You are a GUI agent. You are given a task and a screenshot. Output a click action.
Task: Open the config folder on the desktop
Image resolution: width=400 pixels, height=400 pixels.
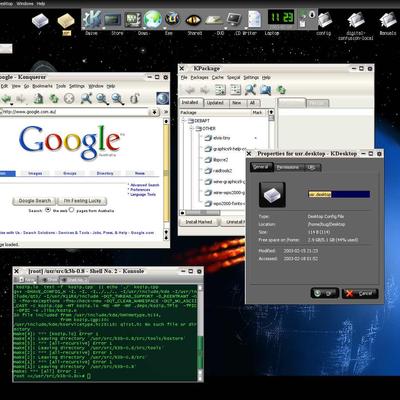[323, 23]
